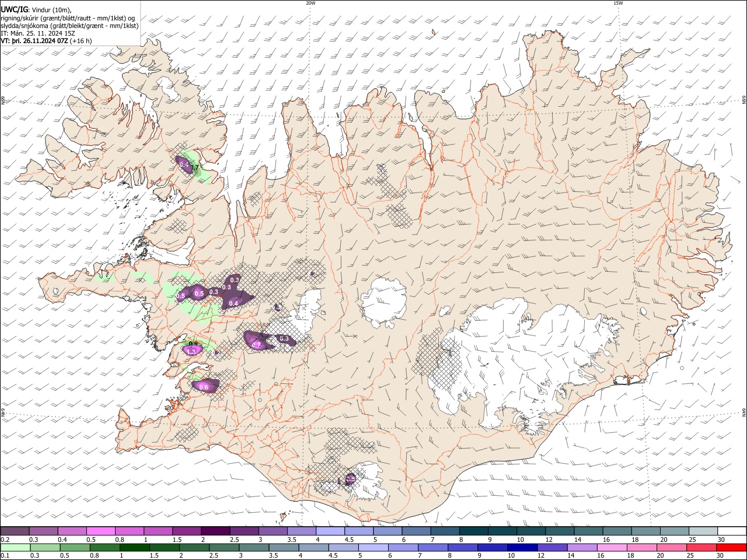
Task: Select the deep blue 10 swatch in lower legend
Action: (x=523, y=547)
